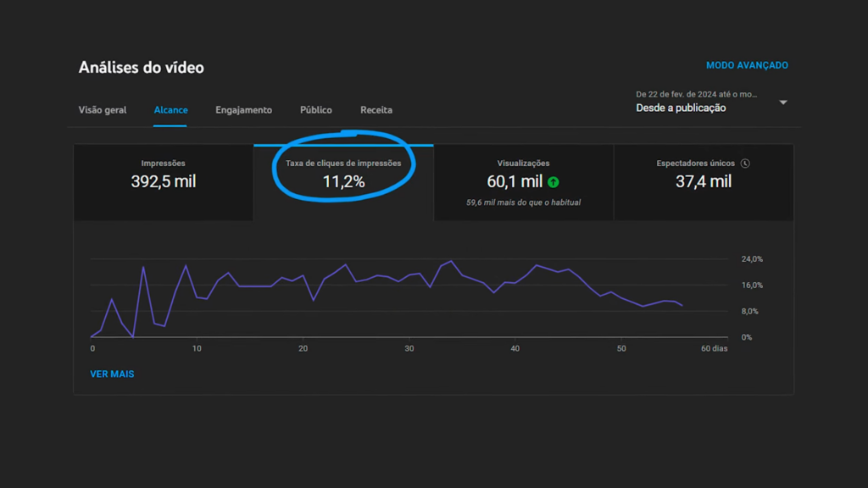Open MODO AVANÇADO

(x=747, y=65)
